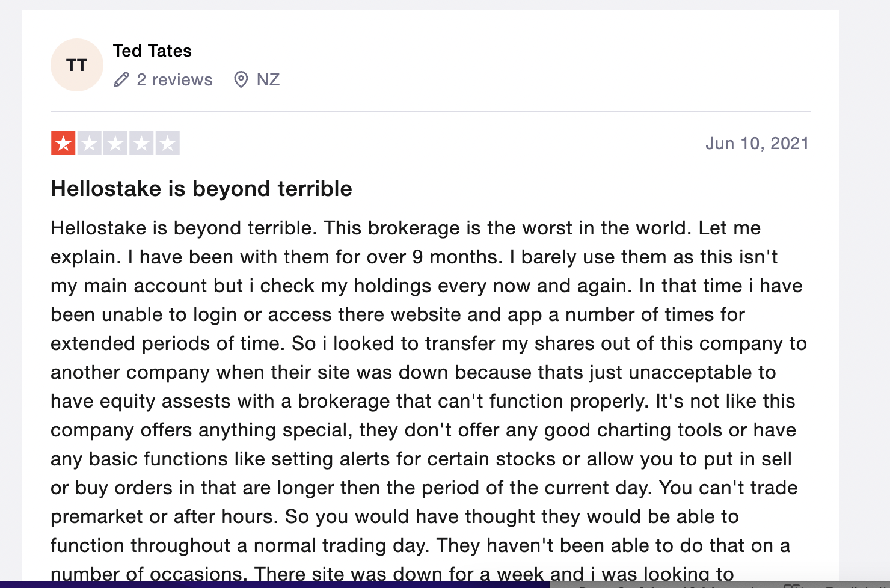The image size is (890, 588).
Task: Select the NZ country label
Action: (268, 80)
